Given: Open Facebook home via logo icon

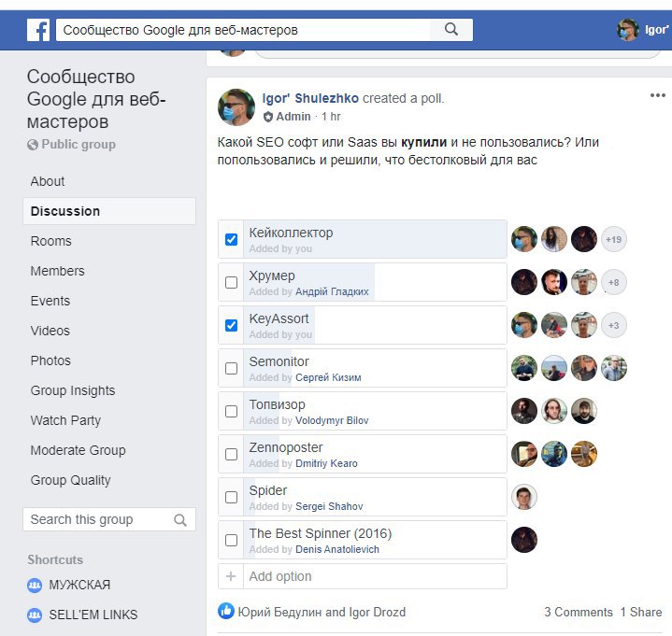Looking at the screenshot, I should click(x=38, y=30).
